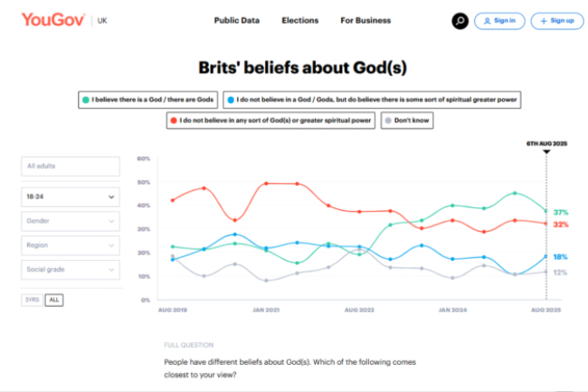Image resolution: width=588 pixels, height=392 pixels.
Task: Open the Public Data menu
Action: pos(238,20)
